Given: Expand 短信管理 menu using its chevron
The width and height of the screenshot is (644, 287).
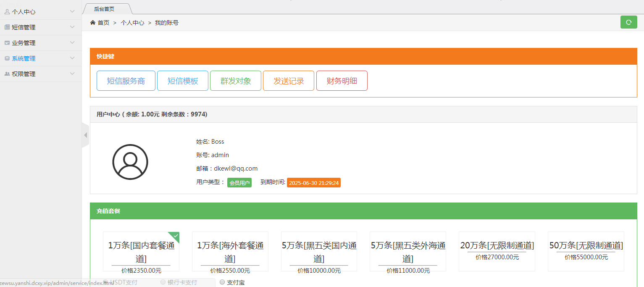Looking at the screenshot, I should (72, 27).
